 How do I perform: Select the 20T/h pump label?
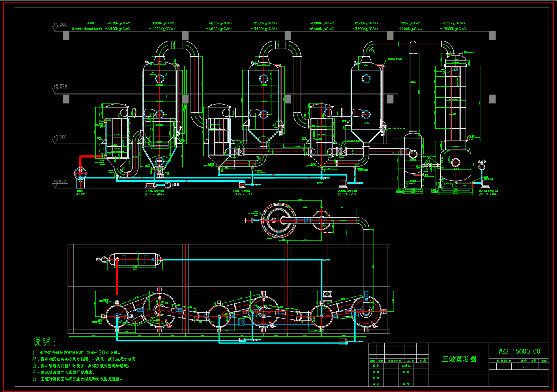click(488, 194)
